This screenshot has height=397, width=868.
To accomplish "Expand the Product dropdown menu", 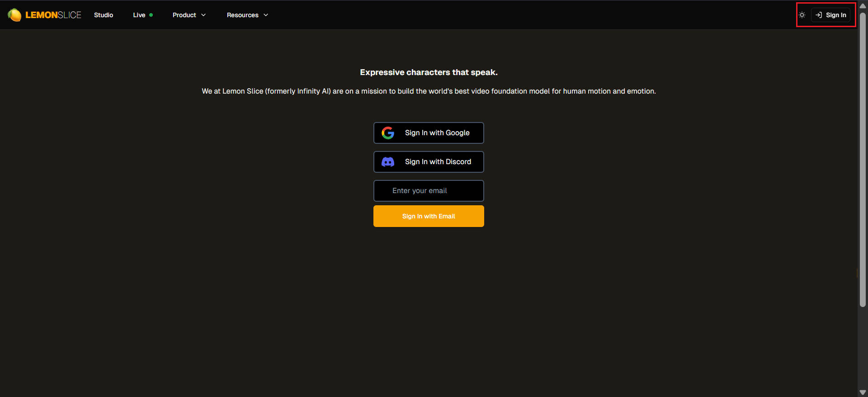I will [184, 15].
